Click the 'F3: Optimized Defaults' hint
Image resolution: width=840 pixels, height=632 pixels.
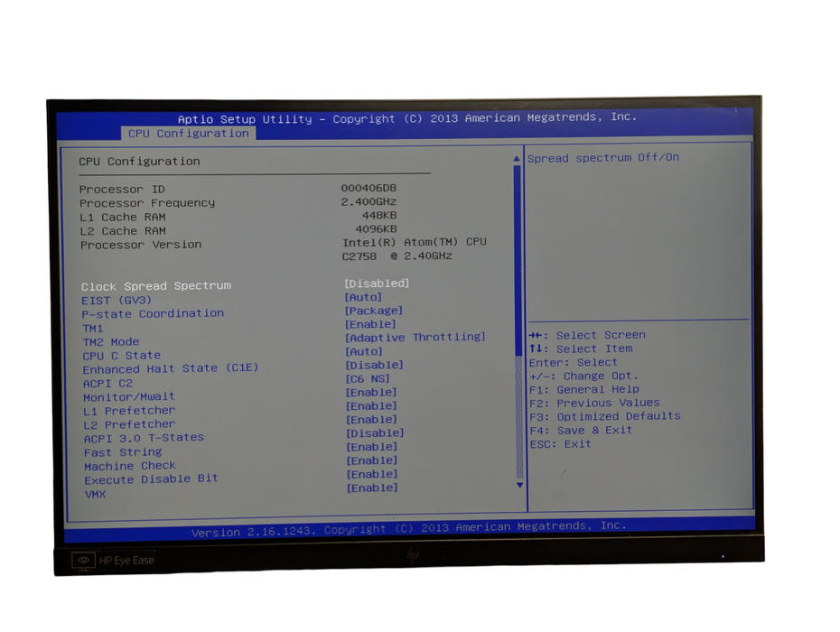click(605, 416)
